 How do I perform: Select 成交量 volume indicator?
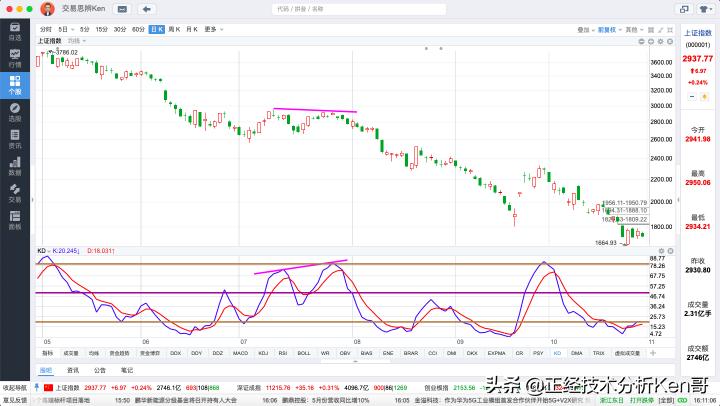click(71, 353)
